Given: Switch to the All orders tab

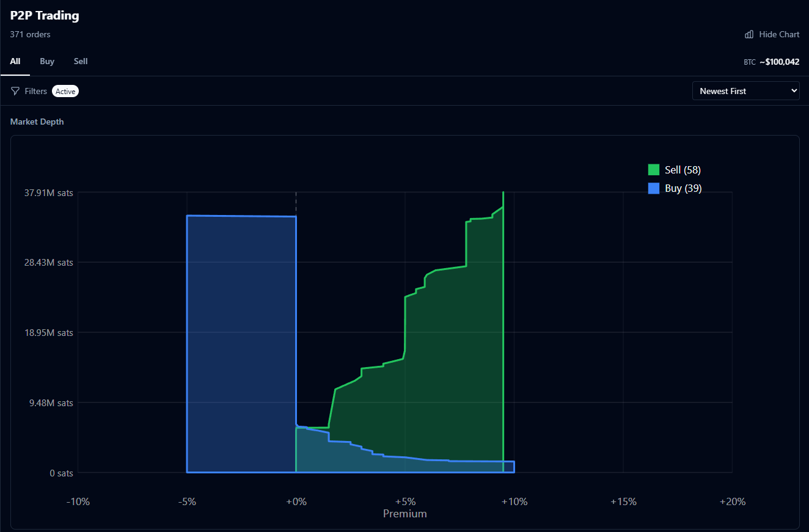Looking at the screenshot, I should click(x=15, y=62).
